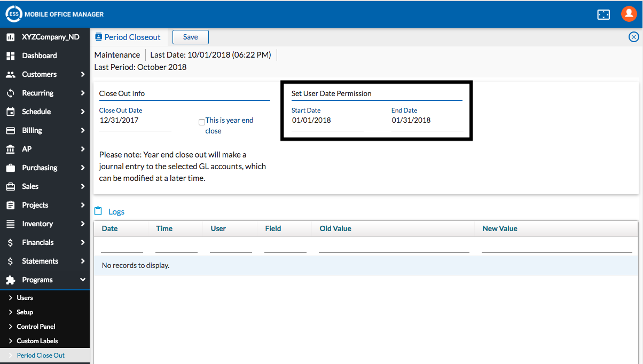The height and width of the screenshot is (364, 643).
Task: Click the User column filter box
Action: [x=231, y=246]
